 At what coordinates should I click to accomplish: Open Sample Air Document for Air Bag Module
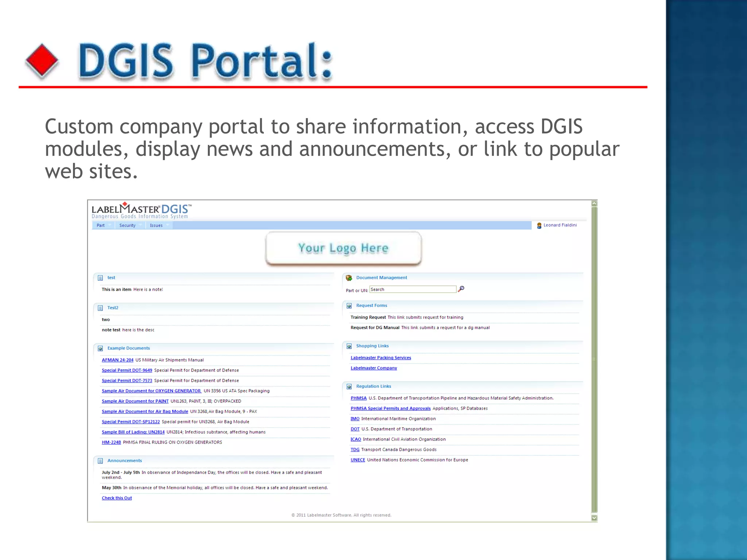[145, 411]
